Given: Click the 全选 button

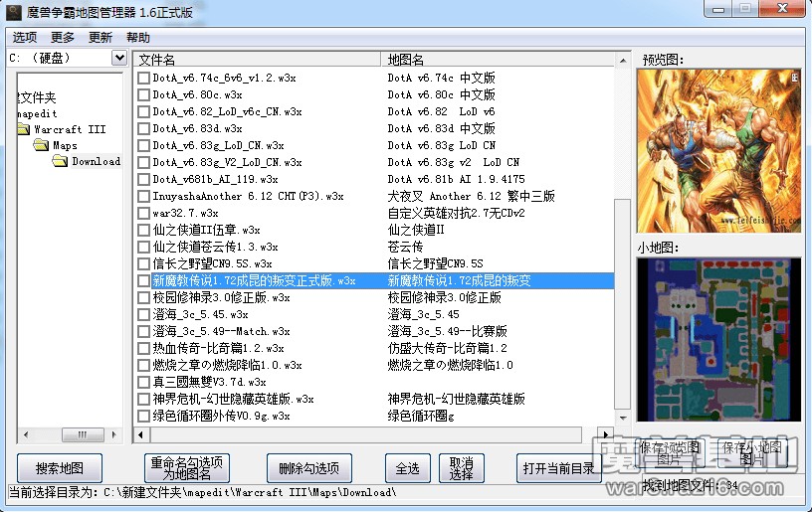Looking at the screenshot, I should pyautogui.click(x=408, y=468).
